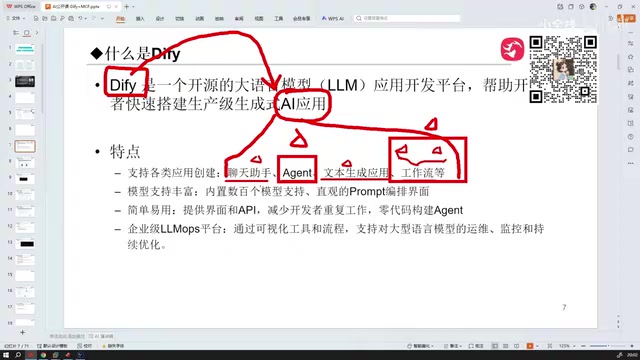Open the 工具 ribbon tab

coord(278,19)
